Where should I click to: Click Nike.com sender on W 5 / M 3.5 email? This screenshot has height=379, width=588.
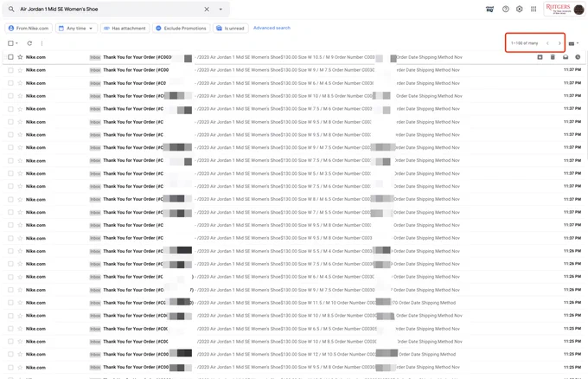pyautogui.click(x=35, y=173)
